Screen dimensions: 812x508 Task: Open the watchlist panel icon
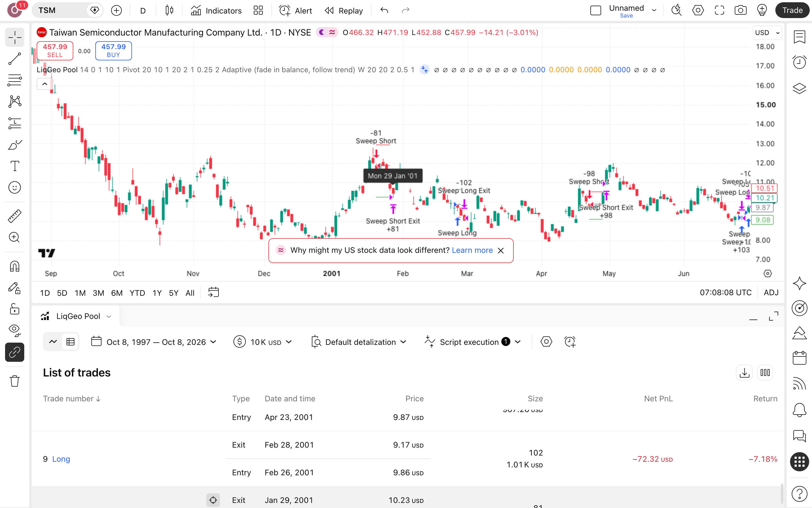(x=800, y=37)
